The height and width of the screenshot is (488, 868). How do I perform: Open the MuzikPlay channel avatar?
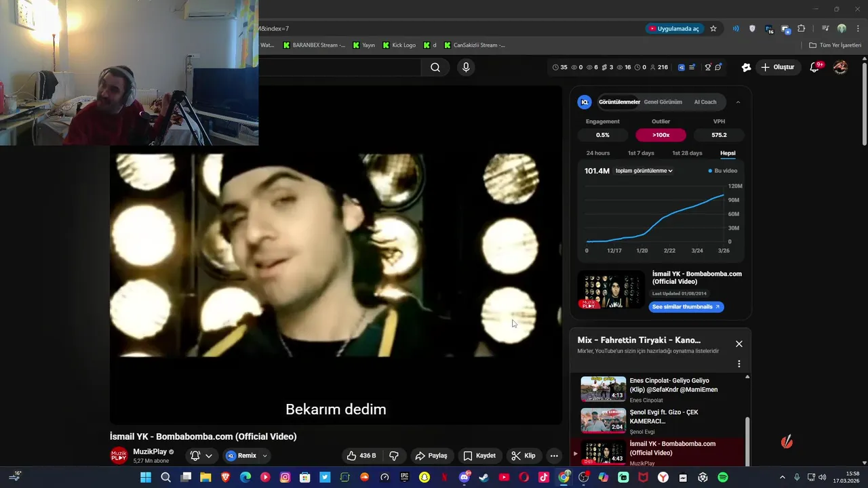click(x=119, y=455)
